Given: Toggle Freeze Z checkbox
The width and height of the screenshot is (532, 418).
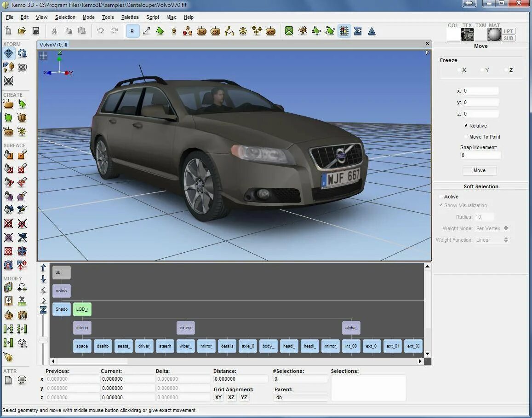Looking at the screenshot, I should click(x=506, y=70).
